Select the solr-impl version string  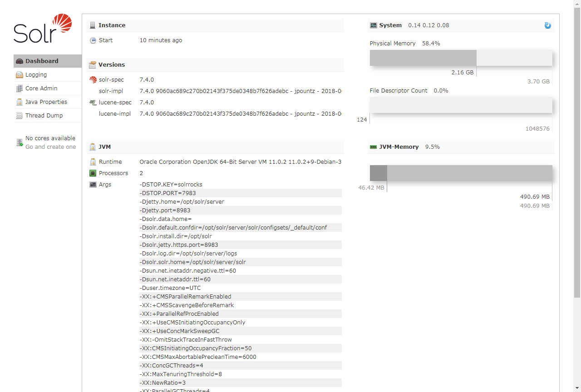click(x=241, y=91)
